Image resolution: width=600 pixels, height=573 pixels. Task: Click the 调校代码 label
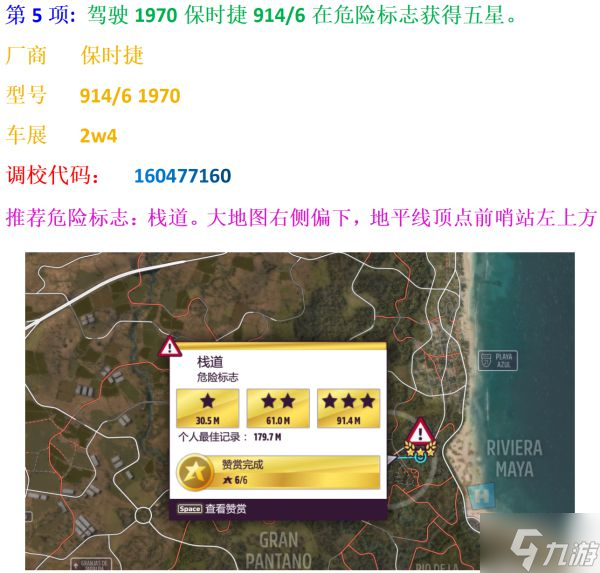(53, 175)
